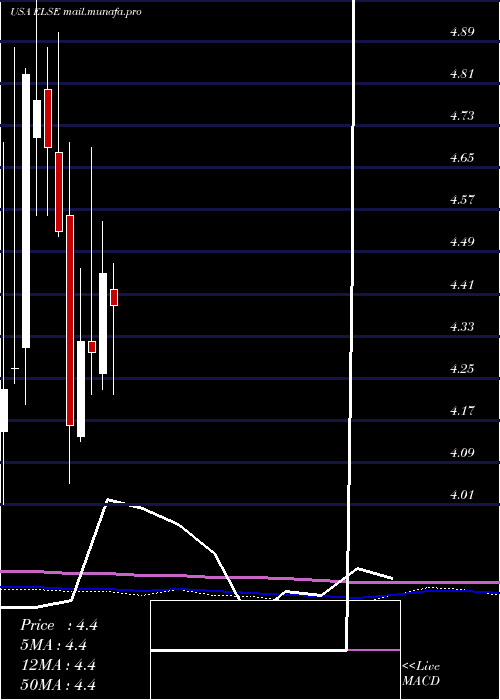
Task: Click the 5MA : 4.4 readout
Action: [53, 645]
